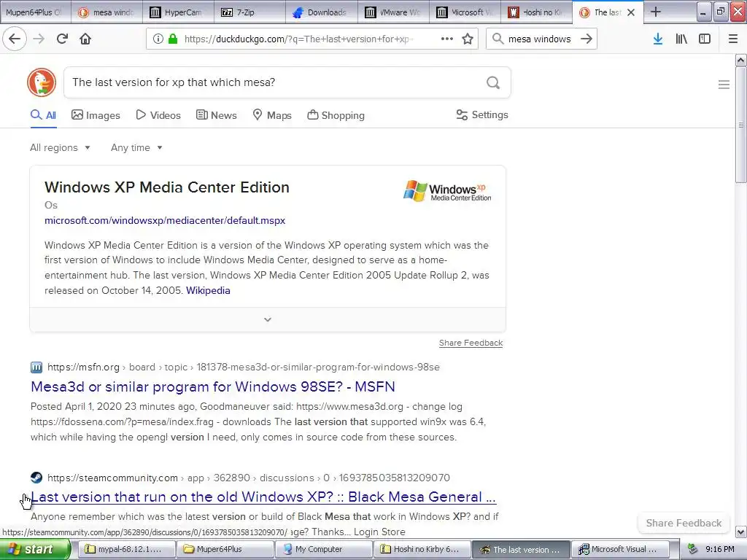Click the green padlock security icon
This screenshot has height=560, width=747.
[173, 39]
